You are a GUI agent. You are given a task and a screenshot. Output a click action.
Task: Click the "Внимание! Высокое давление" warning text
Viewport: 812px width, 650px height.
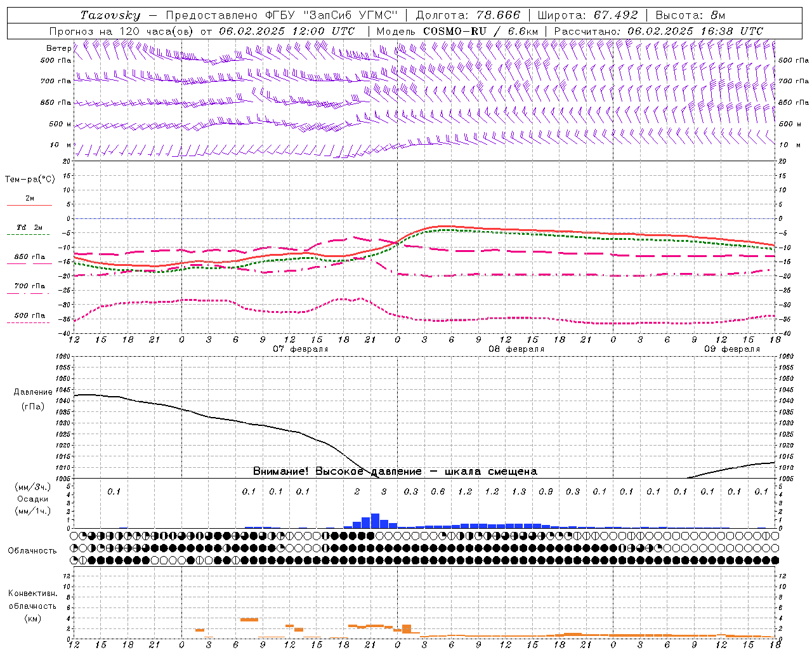click(x=337, y=471)
